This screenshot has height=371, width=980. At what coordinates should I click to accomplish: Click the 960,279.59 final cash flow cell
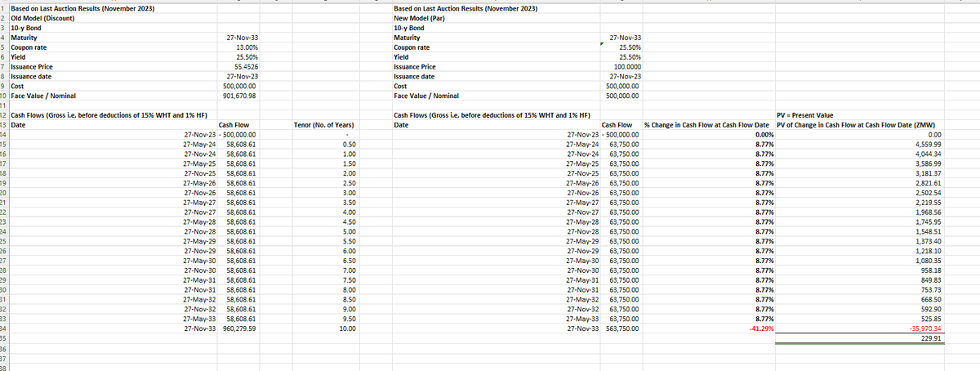coord(239,328)
